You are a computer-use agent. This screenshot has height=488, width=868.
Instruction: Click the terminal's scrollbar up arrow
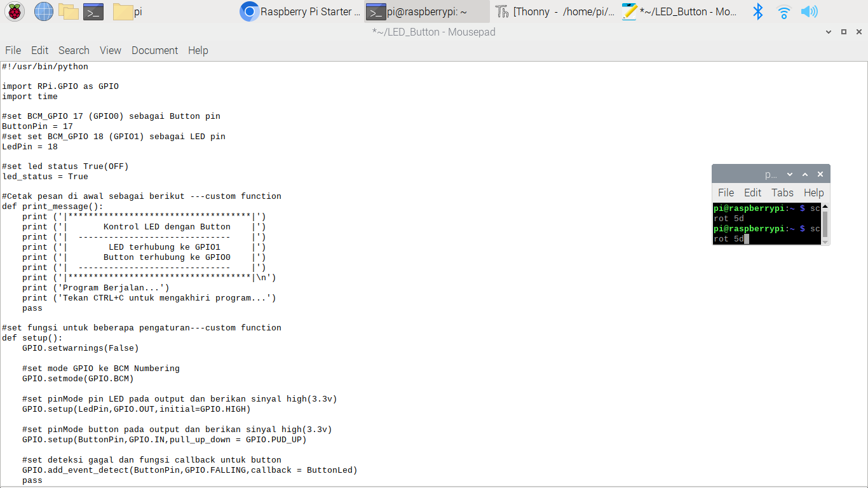click(x=825, y=207)
